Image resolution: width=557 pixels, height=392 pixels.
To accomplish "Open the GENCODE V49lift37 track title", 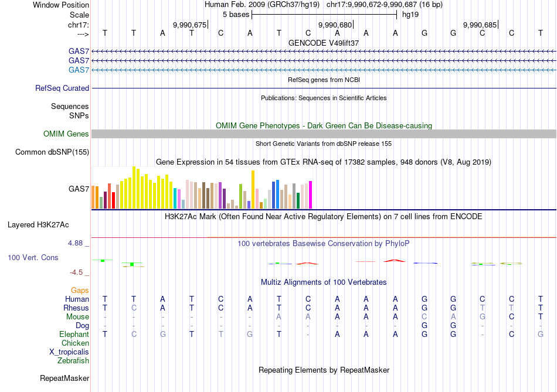I will click(324, 43).
